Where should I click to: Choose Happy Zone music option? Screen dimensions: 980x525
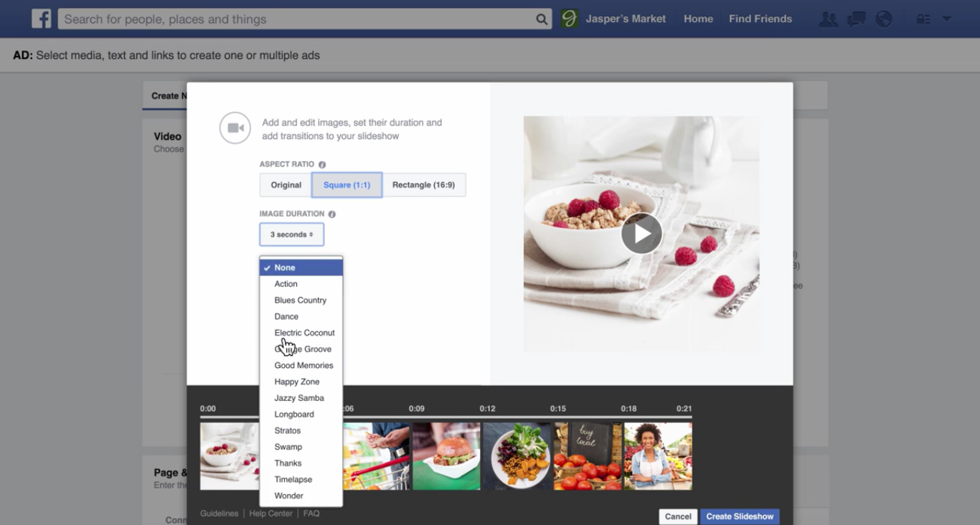click(301, 382)
